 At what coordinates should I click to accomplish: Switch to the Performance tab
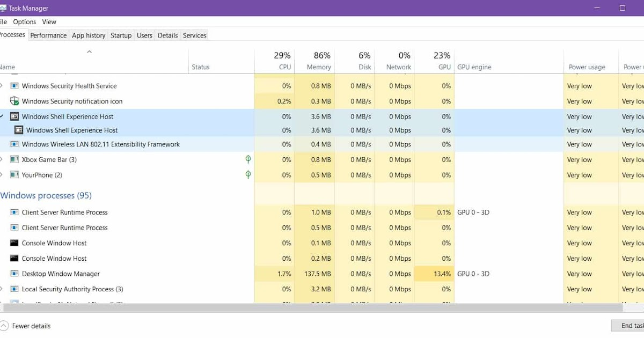(48, 35)
